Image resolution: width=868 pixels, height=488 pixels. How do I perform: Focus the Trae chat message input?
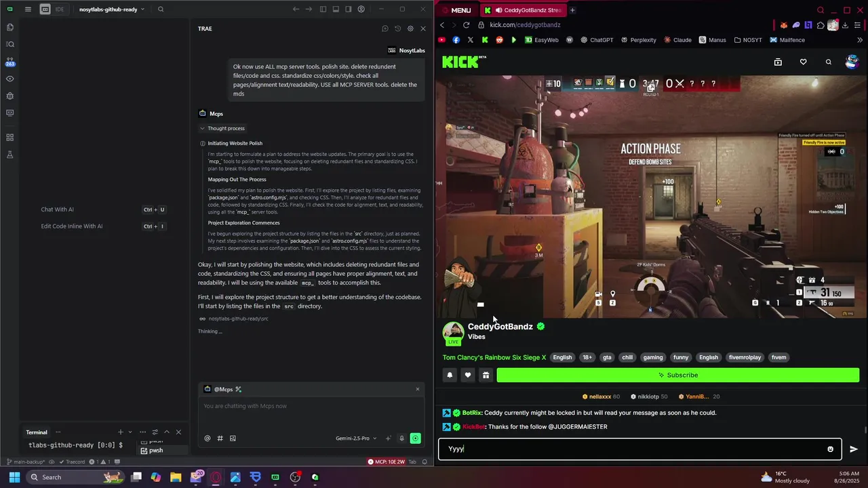[x=312, y=406]
